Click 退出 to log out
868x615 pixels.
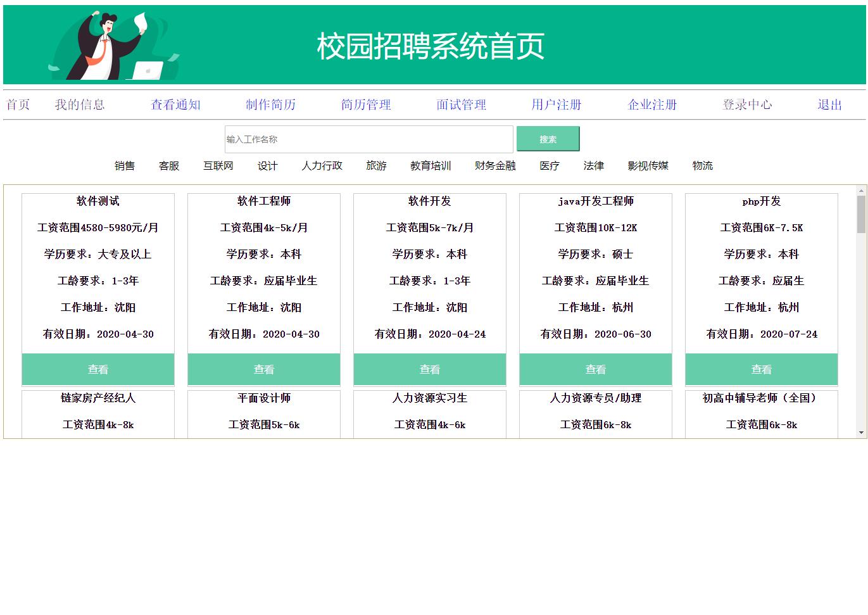click(830, 105)
